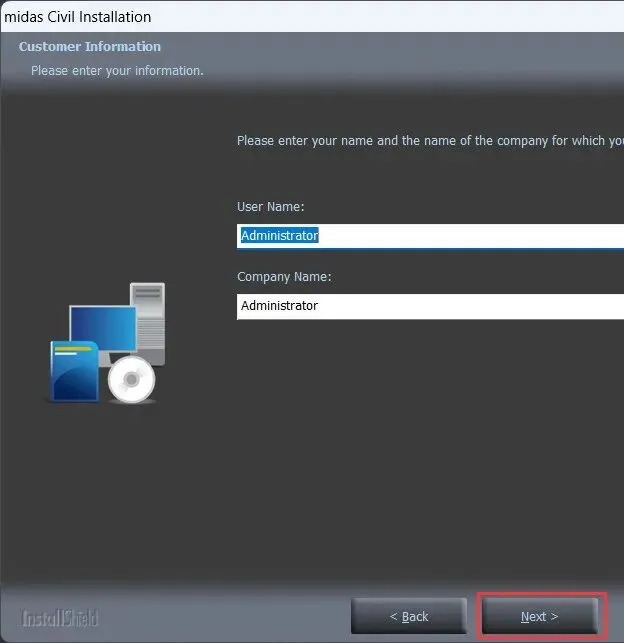The image size is (624, 643).
Task: Click the 'Company Name:' label
Action: 284,277
